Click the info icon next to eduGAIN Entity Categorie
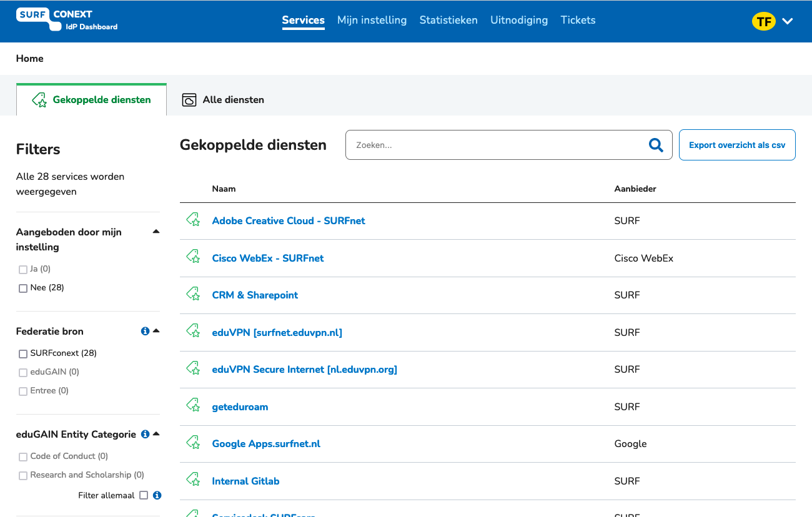 (145, 434)
